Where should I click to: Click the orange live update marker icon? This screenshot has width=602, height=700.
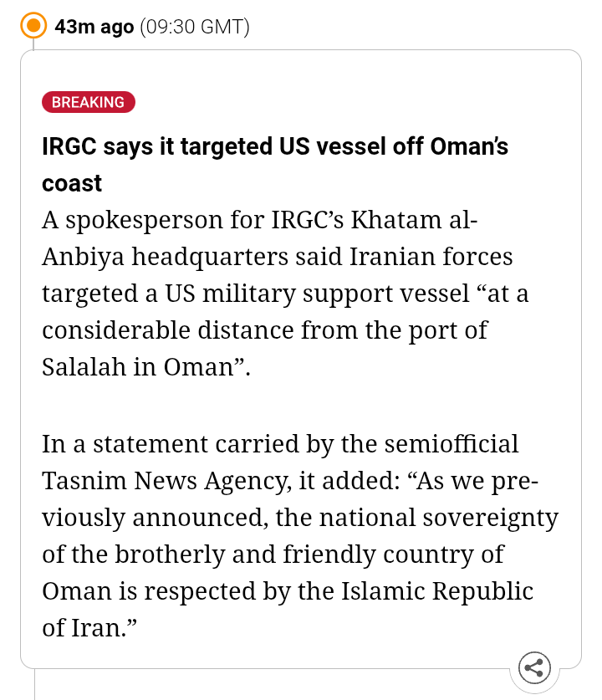pos(34,26)
